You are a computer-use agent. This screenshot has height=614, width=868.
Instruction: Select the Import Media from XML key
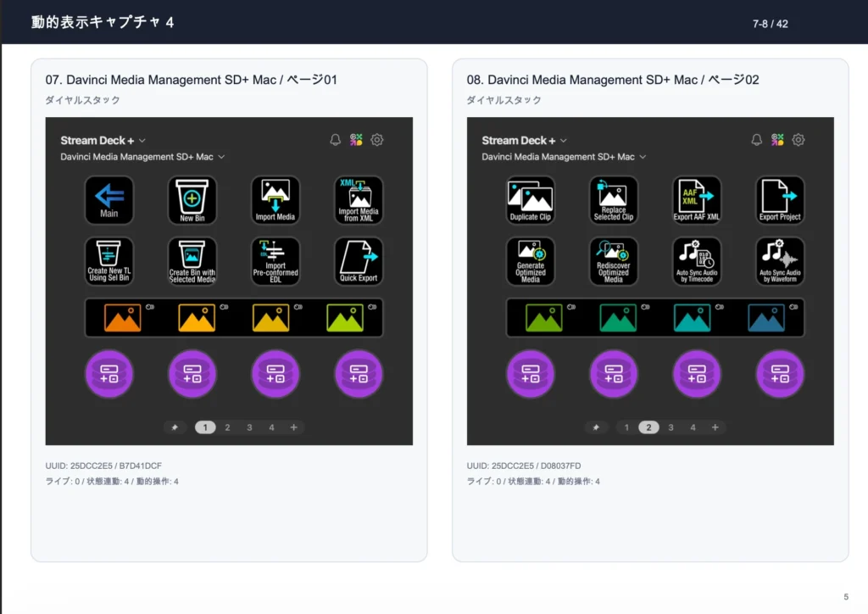click(359, 200)
